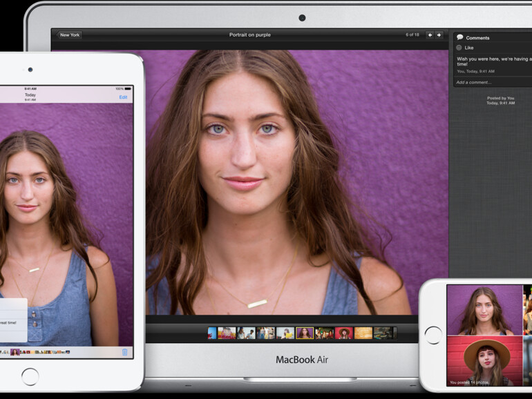
Task: Open the two men talking filmstrip thumbnail
Action: pyautogui.click(x=246, y=333)
